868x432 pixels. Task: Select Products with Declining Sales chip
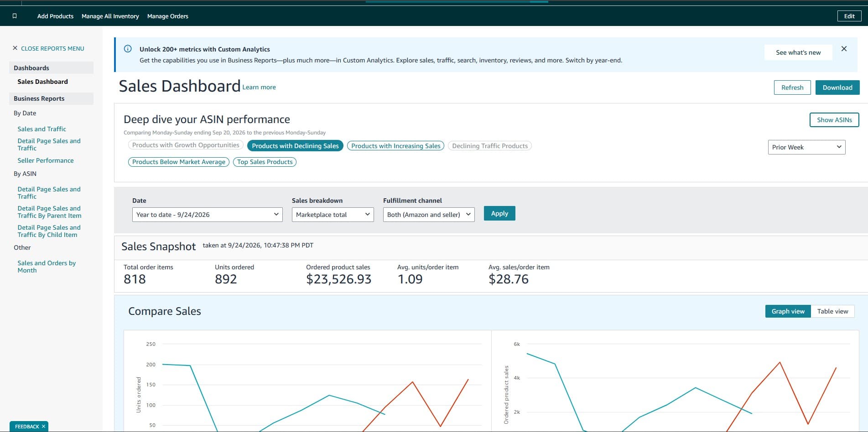295,146
